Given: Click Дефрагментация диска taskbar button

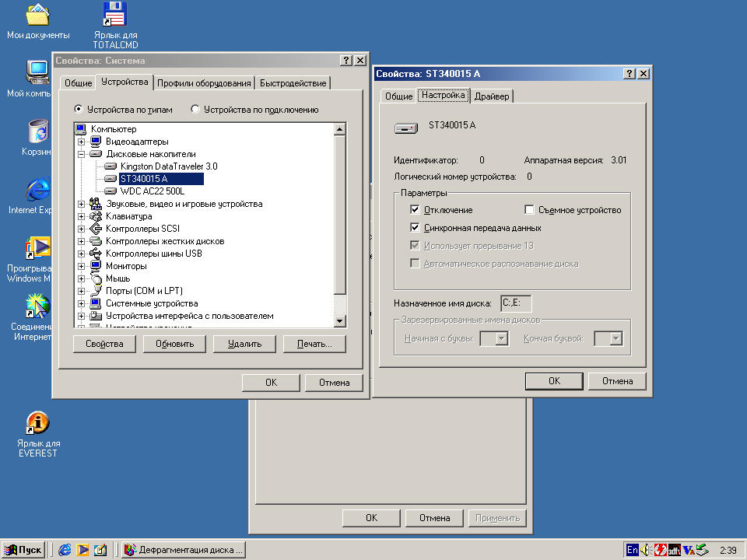Looking at the screenshot, I should pos(184,550).
